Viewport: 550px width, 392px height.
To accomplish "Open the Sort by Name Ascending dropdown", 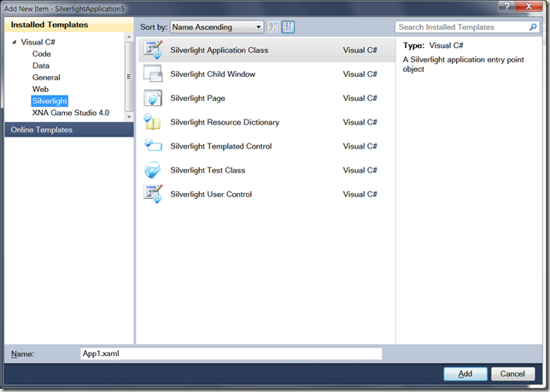I will [x=217, y=27].
